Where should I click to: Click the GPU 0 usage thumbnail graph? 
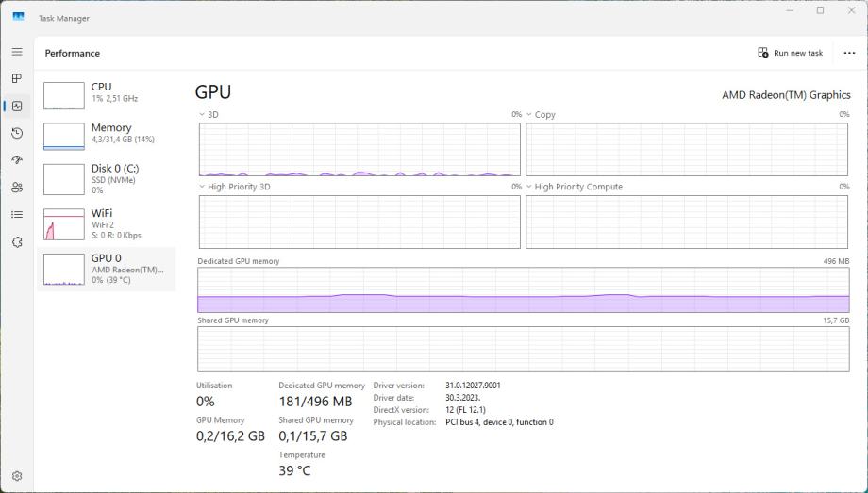pos(64,269)
